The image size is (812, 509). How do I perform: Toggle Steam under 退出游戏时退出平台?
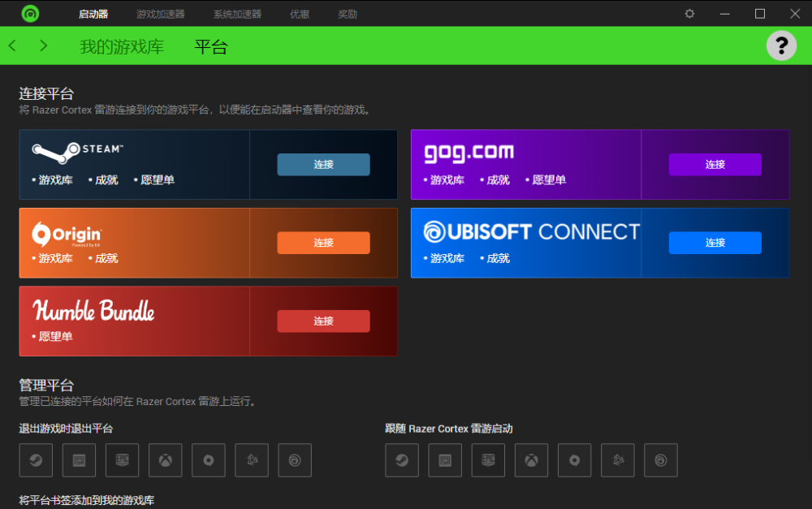click(x=36, y=459)
